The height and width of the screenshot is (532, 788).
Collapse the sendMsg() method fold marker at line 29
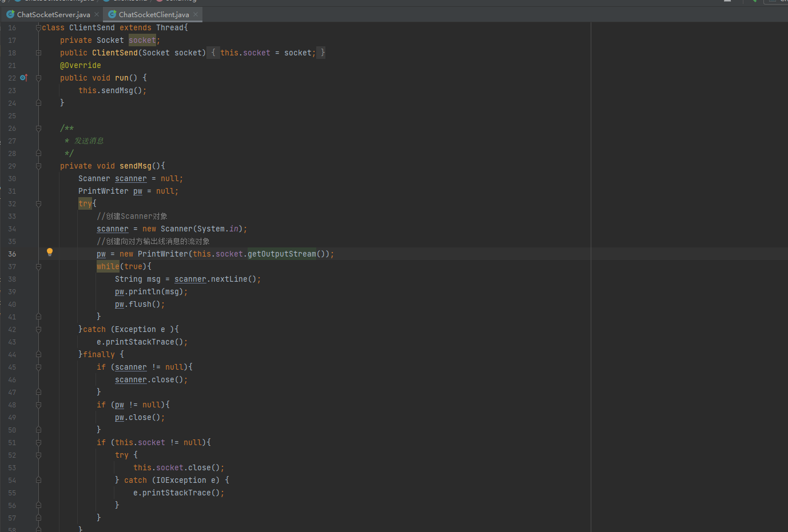[38, 166]
